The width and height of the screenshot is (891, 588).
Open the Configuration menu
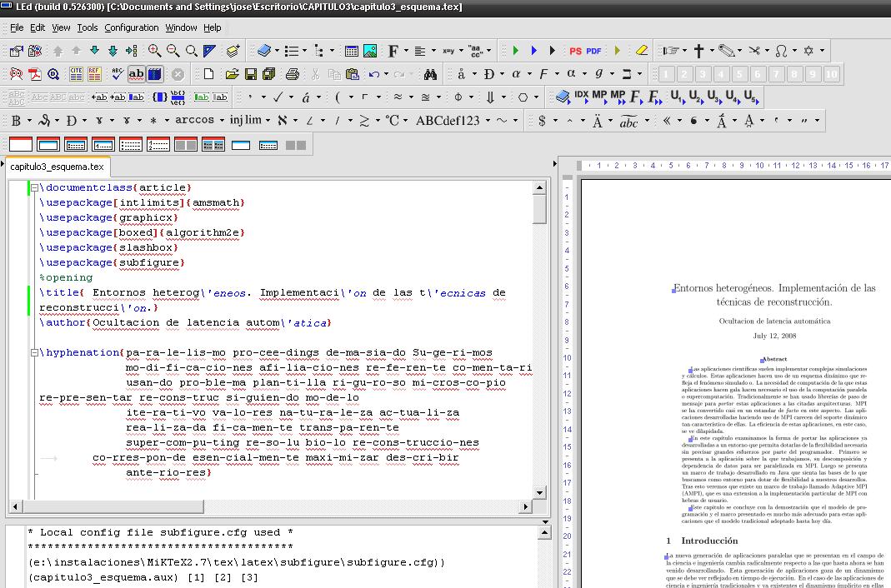pyautogui.click(x=131, y=27)
